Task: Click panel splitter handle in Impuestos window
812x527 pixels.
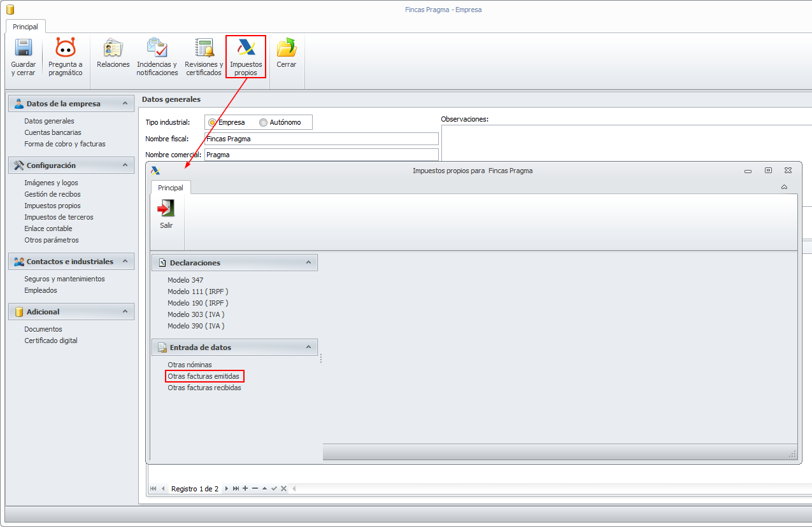Action: [x=320, y=358]
